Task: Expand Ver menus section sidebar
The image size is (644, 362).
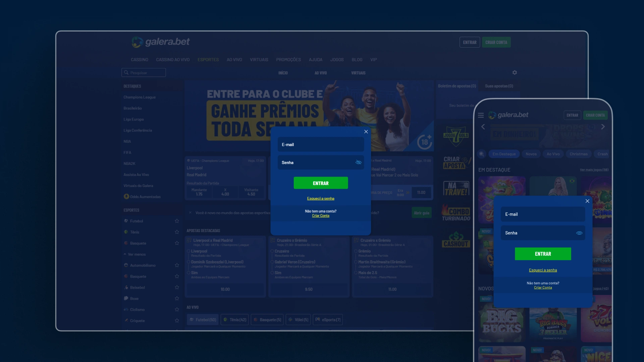Action: click(137, 254)
